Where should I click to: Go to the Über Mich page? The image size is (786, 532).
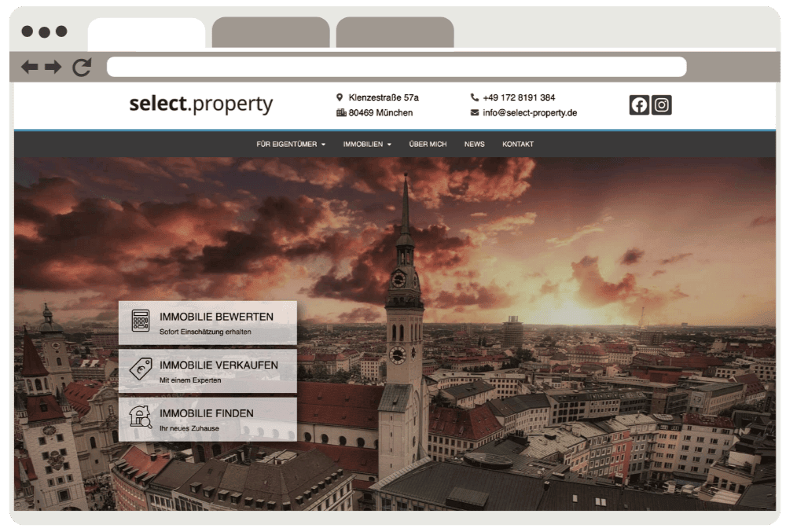(428, 145)
